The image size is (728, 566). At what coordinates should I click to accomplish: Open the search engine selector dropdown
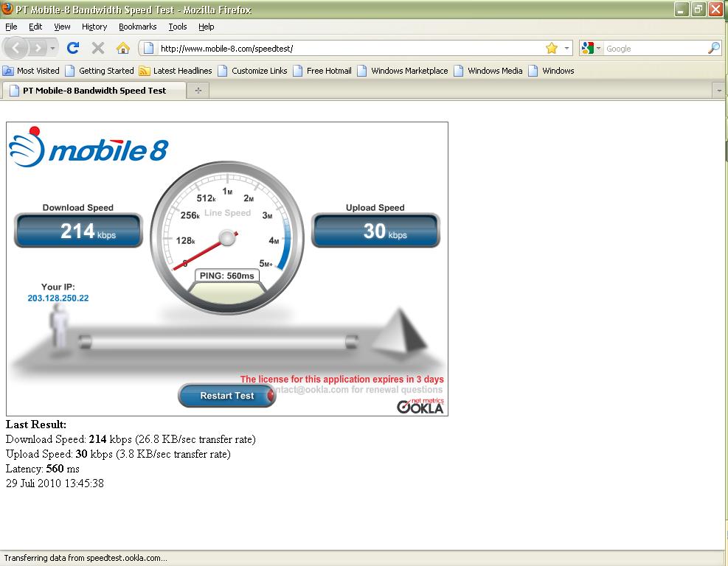[x=598, y=48]
